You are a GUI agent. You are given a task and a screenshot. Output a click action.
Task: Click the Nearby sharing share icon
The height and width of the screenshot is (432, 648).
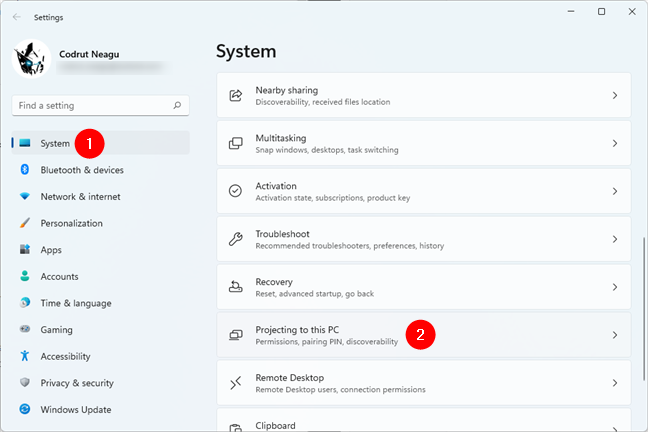(236, 95)
